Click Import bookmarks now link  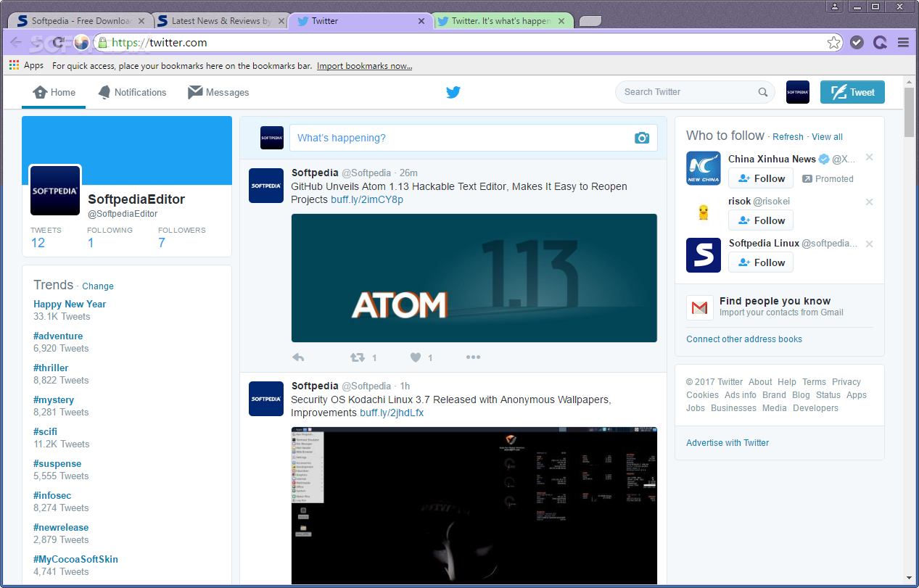click(x=365, y=66)
